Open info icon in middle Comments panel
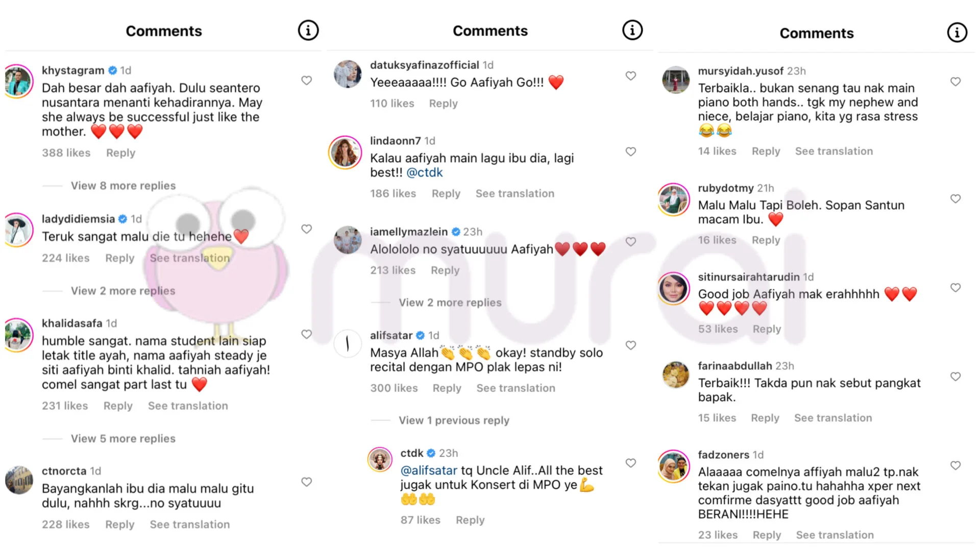This screenshot has height=551, width=980. coord(632,30)
